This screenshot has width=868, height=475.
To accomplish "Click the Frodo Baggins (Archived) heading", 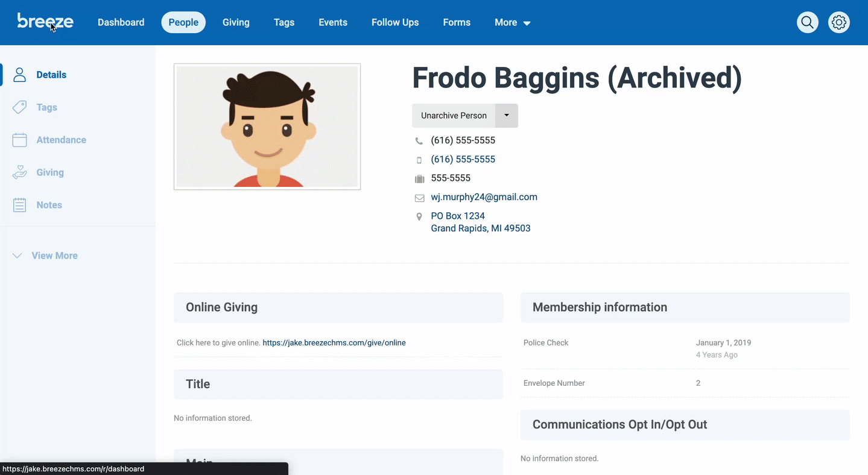I will [577, 78].
